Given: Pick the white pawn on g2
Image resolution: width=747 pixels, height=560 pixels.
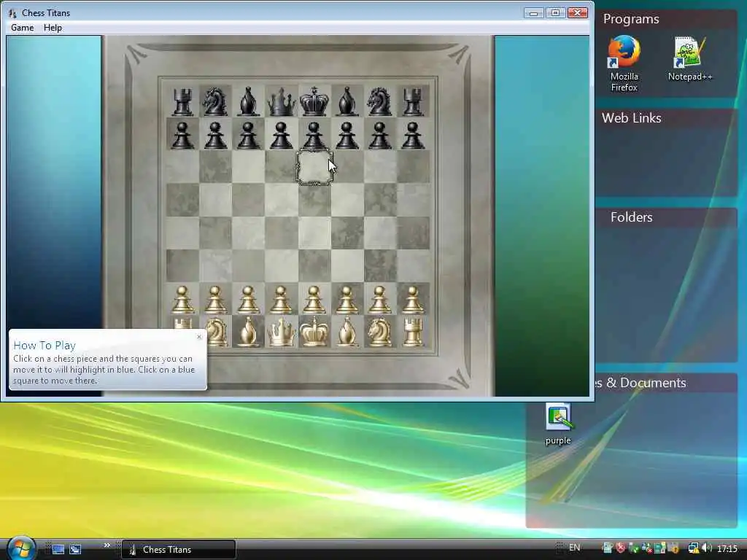Looking at the screenshot, I should [x=379, y=300].
